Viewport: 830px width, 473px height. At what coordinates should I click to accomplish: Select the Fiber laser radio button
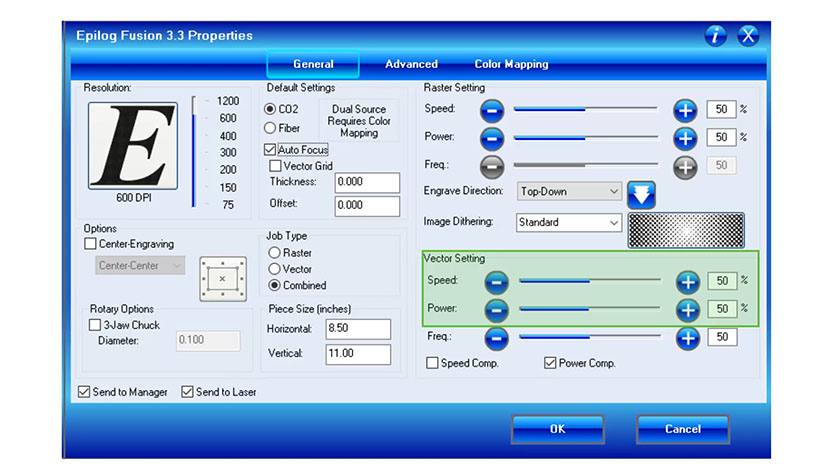coord(271,128)
